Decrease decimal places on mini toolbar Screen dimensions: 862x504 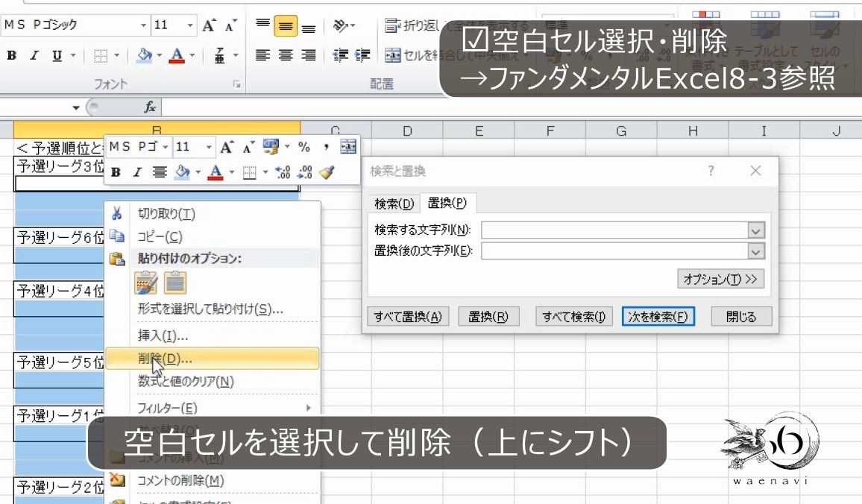(x=304, y=172)
